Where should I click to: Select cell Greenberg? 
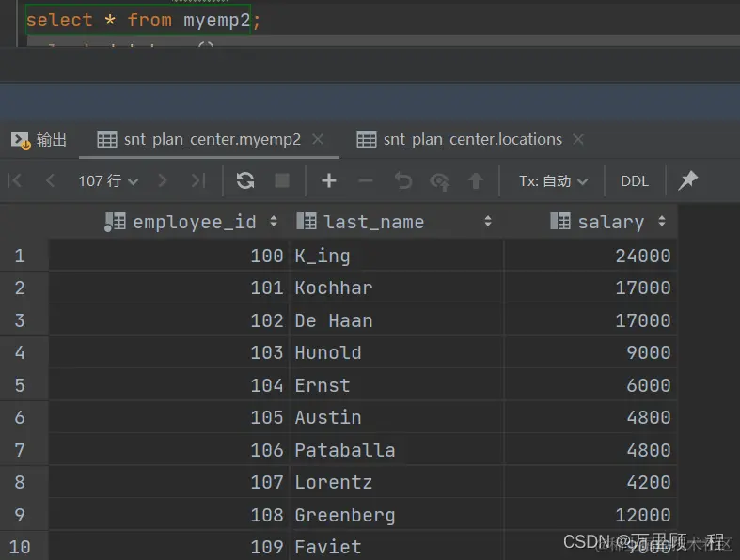[396, 514]
